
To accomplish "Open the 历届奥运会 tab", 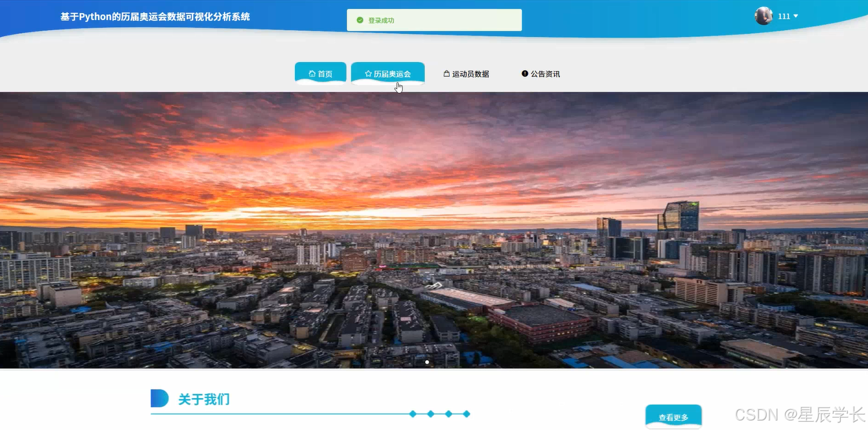I will coord(387,74).
